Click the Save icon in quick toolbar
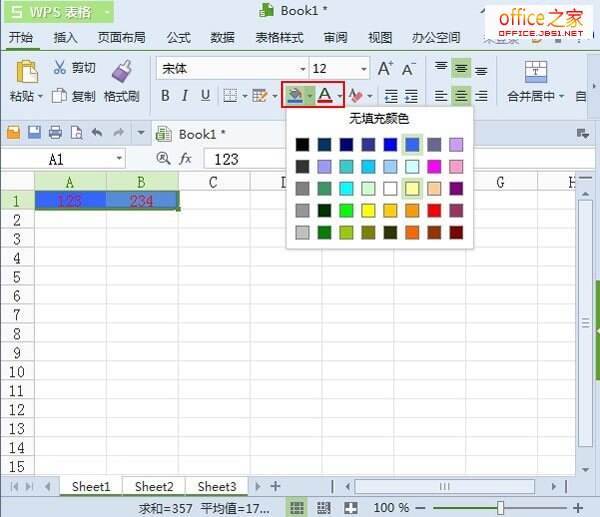The height and width of the screenshot is (517, 600). tap(34, 133)
